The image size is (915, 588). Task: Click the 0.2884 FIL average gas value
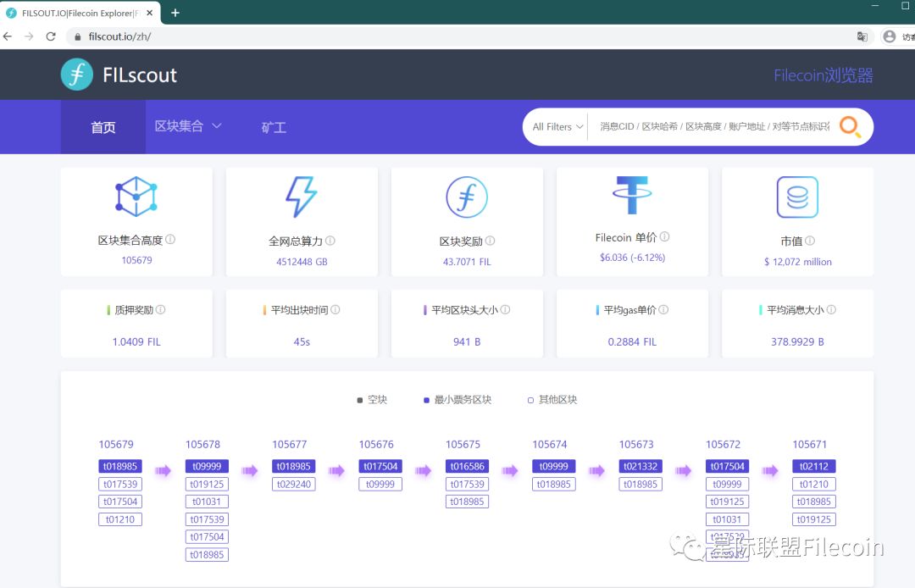[632, 341]
